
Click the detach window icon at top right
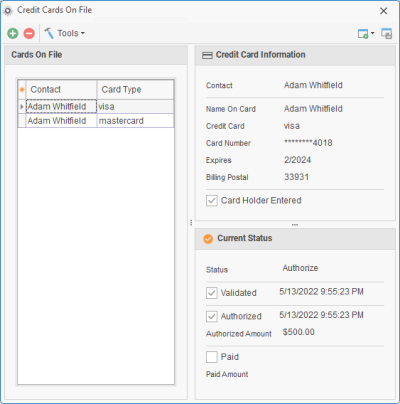tap(387, 33)
